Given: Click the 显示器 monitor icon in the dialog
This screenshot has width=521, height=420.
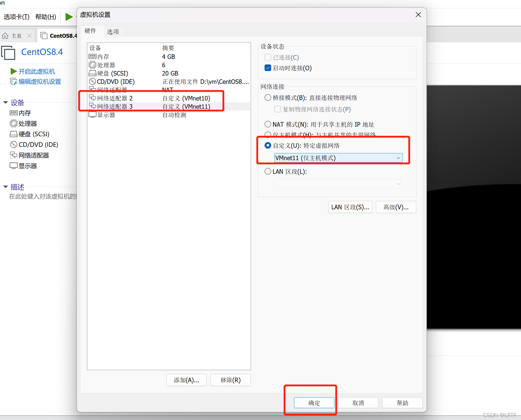Looking at the screenshot, I should tap(92, 115).
